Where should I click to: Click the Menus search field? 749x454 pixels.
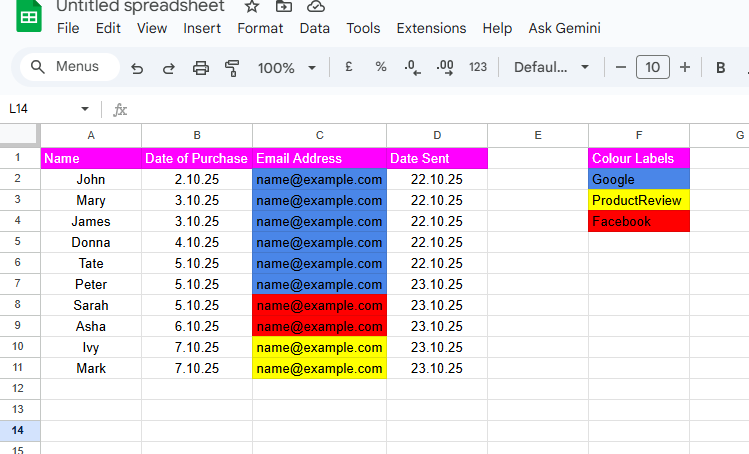coord(68,67)
